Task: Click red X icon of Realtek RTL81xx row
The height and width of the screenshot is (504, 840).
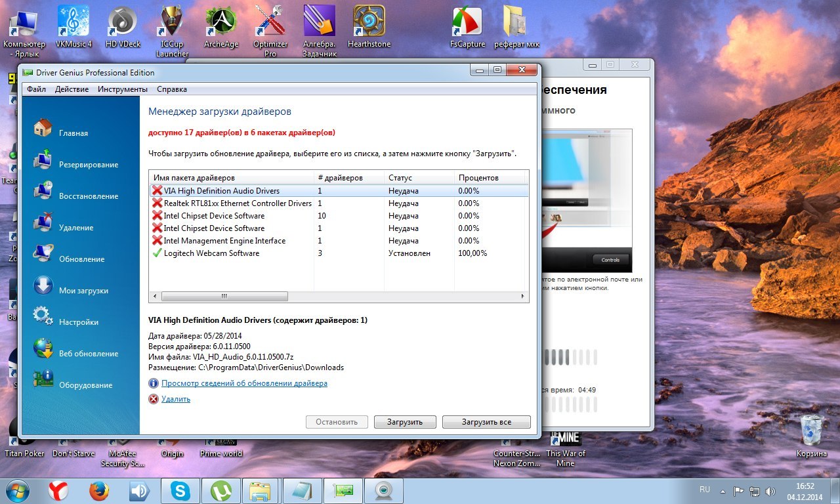Action: coord(157,203)
